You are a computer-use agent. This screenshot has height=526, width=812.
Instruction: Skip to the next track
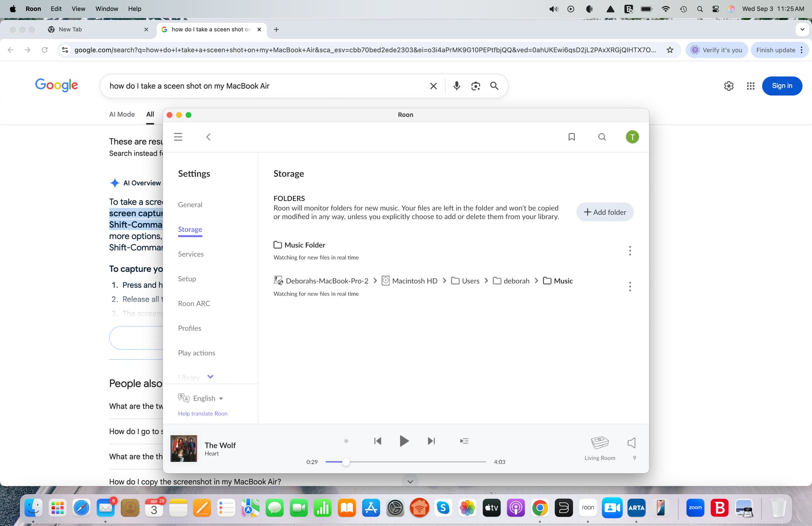coord(431,441)
